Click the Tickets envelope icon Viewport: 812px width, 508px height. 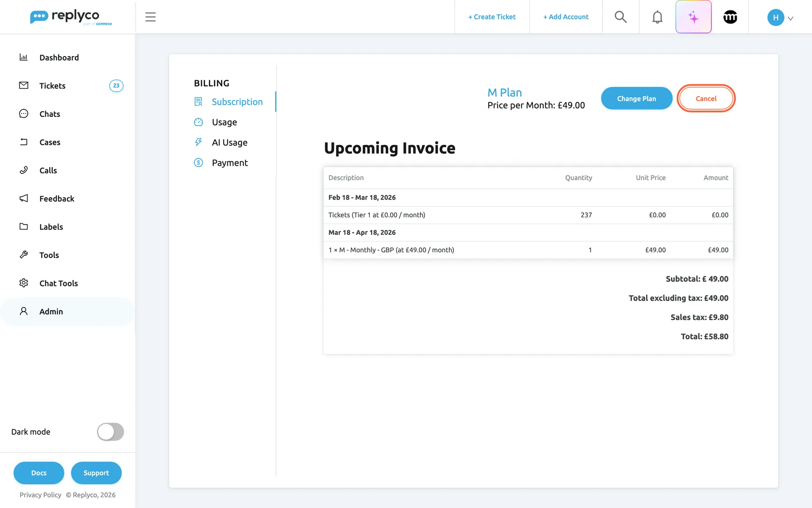(23, 85)
